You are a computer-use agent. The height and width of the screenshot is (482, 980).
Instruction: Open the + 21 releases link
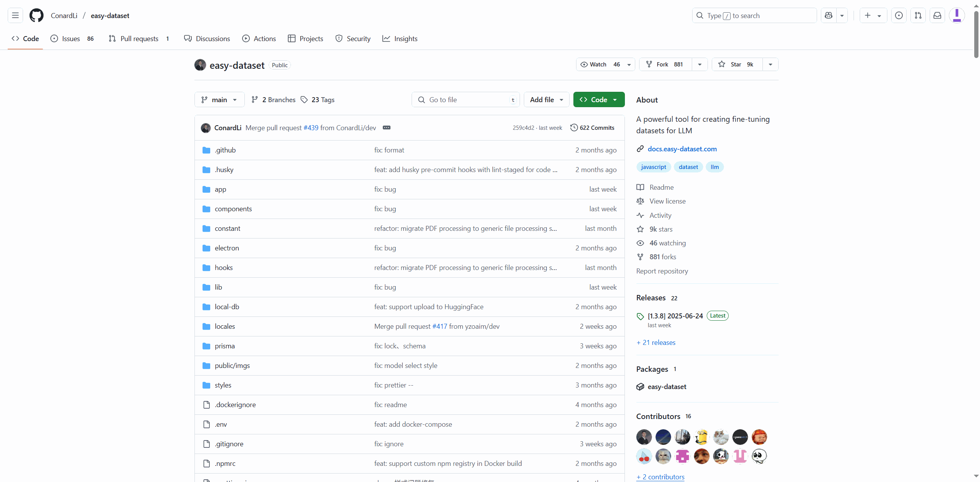click(656, 343)
